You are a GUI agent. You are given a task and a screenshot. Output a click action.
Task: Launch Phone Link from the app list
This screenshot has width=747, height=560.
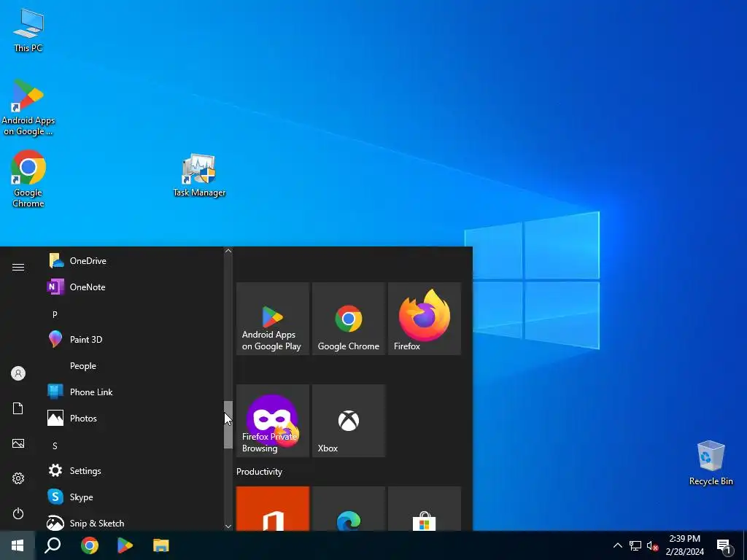pyautogui.click(x=133, y=392)
